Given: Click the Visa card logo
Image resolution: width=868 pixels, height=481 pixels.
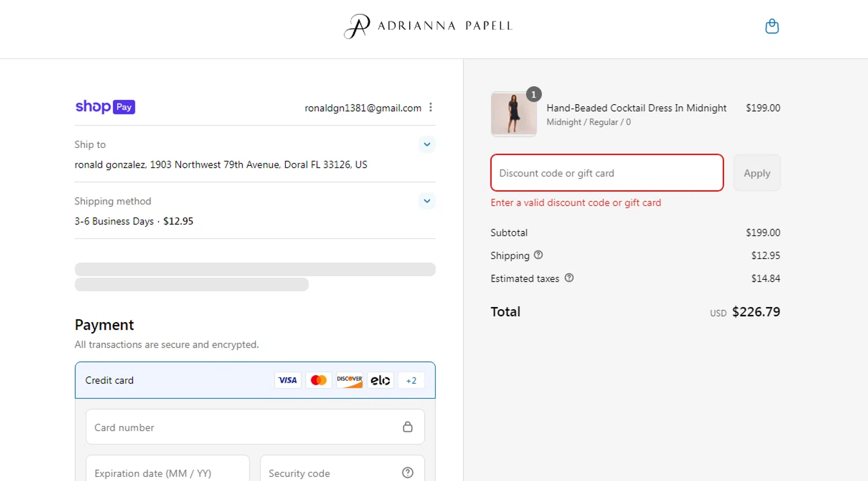Looking at the screenshot, I should point(288,380).
